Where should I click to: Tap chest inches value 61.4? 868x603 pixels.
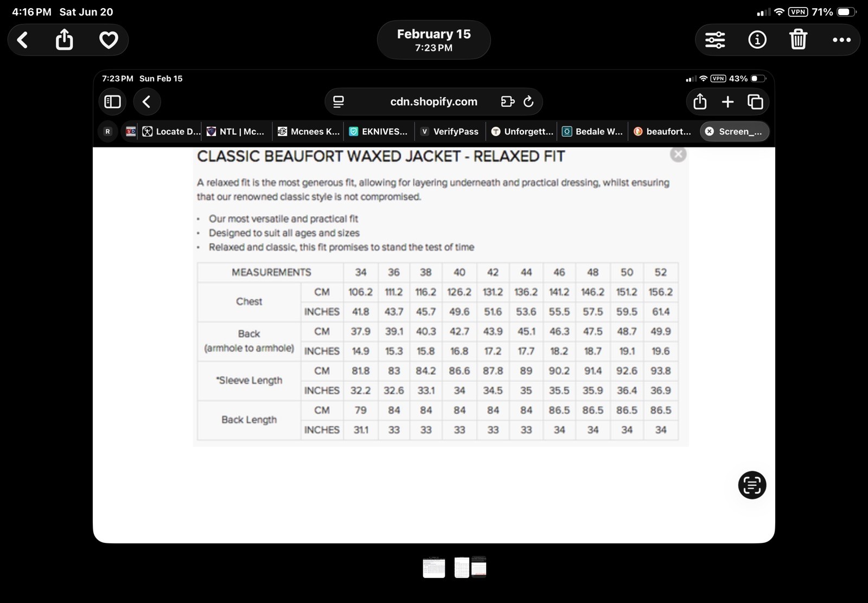[x=660, y=311]
